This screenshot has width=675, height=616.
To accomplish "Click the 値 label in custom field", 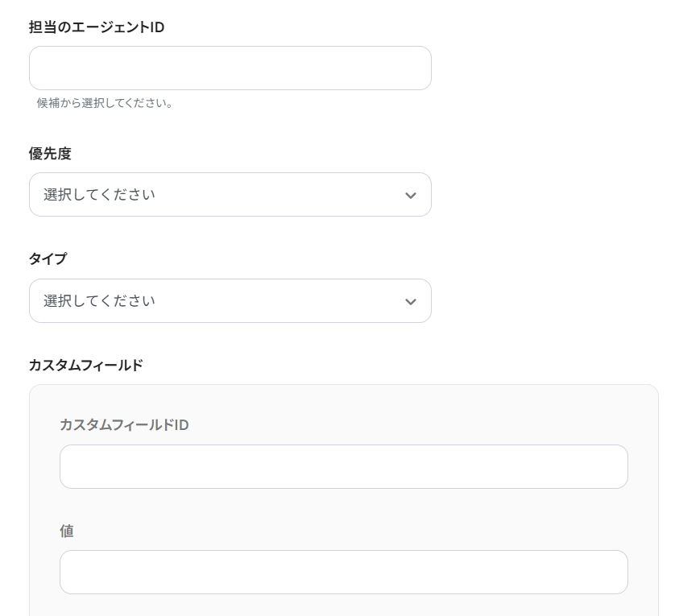I will click(67, 531).
